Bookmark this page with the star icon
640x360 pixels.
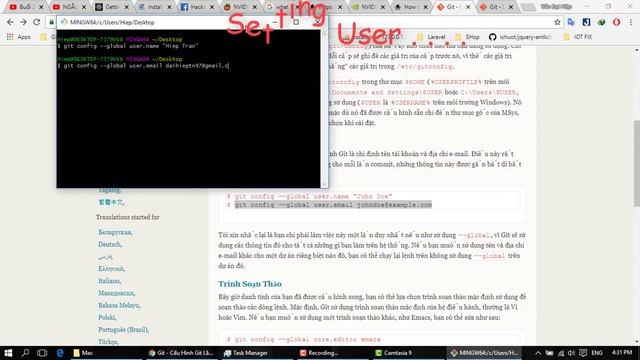click(557, 22)
